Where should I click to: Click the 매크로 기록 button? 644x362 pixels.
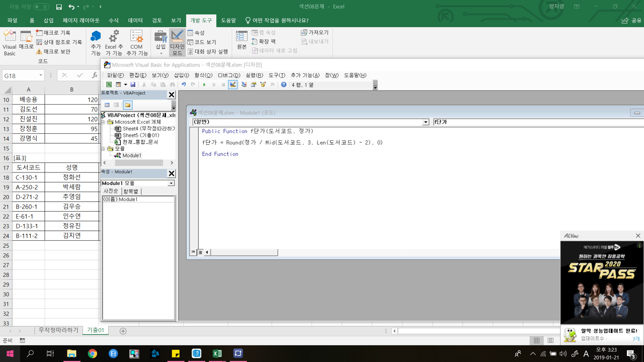[56, 33]
